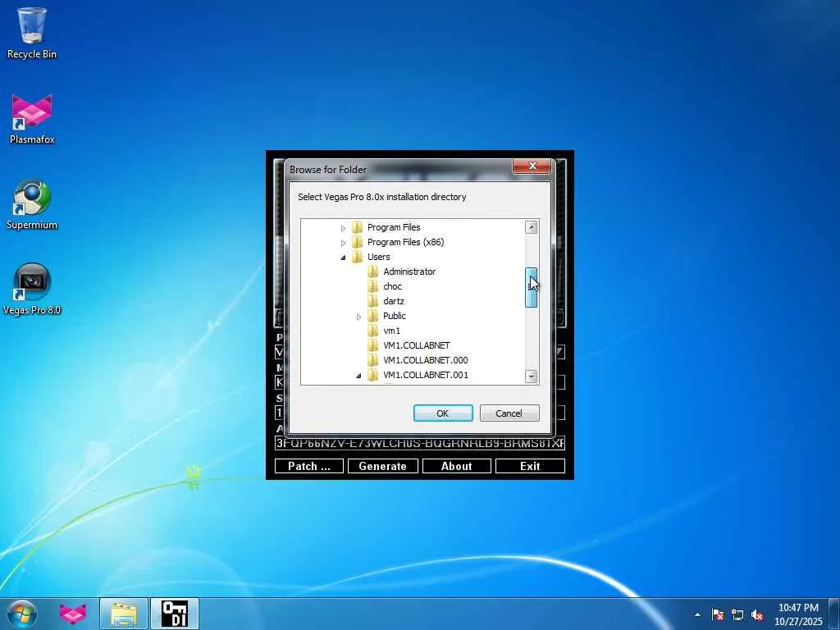Viewport: 840px width, 630px height.
Task: Click the folder tree scrollbar thumb
Action: [x=531, y=288]
